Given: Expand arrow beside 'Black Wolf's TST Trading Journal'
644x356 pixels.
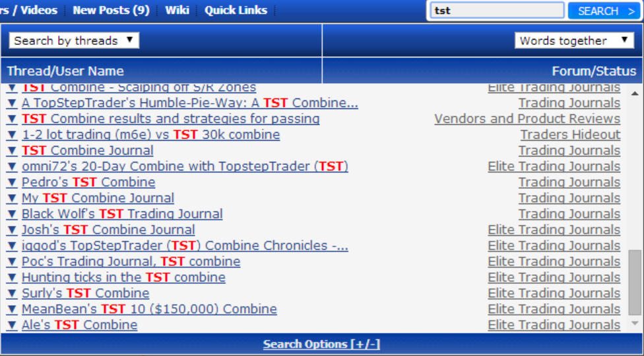Looking at the screenshot, I should tap(11, 214).
